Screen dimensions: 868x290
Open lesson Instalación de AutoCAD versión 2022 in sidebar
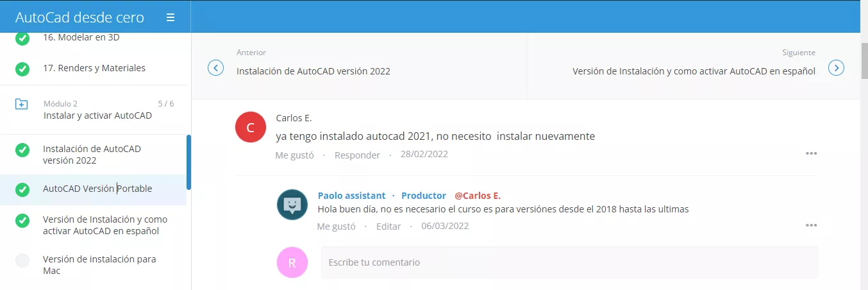click(x=92, y=155)
